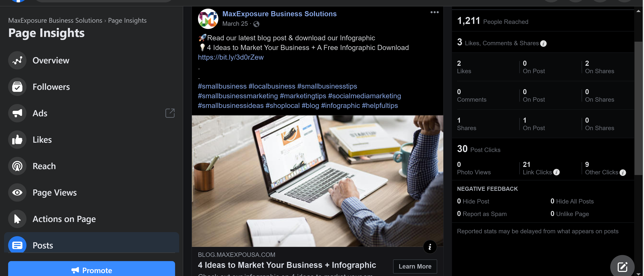Open the bit.ly link in the post

coord(231,57)
